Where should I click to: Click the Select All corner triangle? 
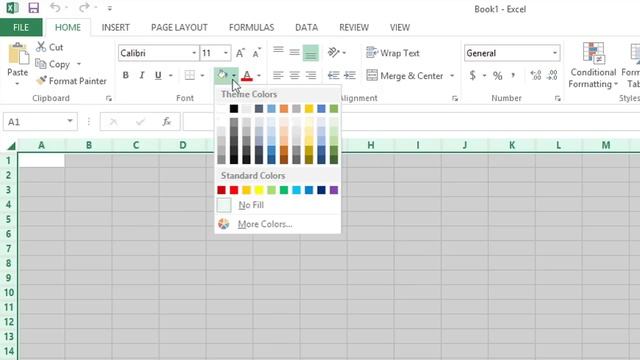pyautogui.click(x=11, y=146)
